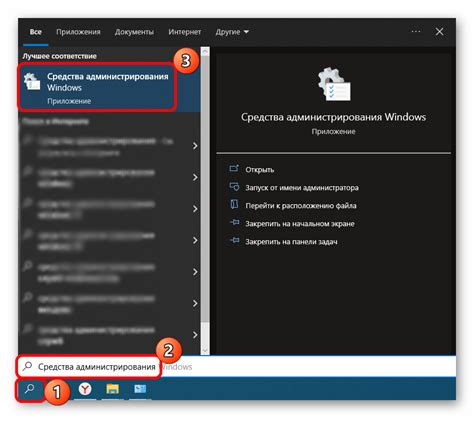This screenshot has width=474, height=426.
Task: Click the large administration tools gear icon
Action: [x=334, y=84]
